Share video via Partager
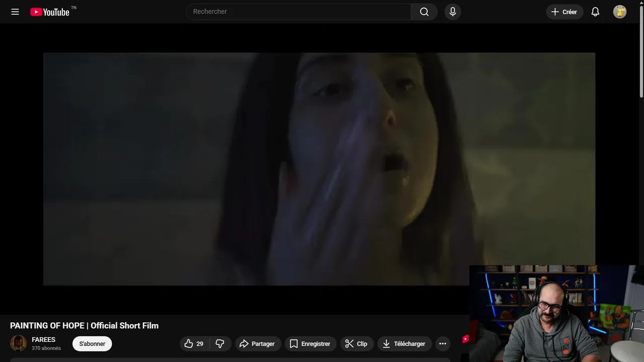644x362 pixels. pos(257,344)
